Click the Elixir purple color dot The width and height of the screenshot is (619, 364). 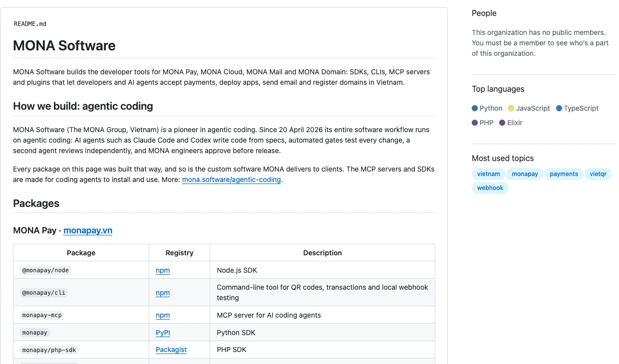502,123
